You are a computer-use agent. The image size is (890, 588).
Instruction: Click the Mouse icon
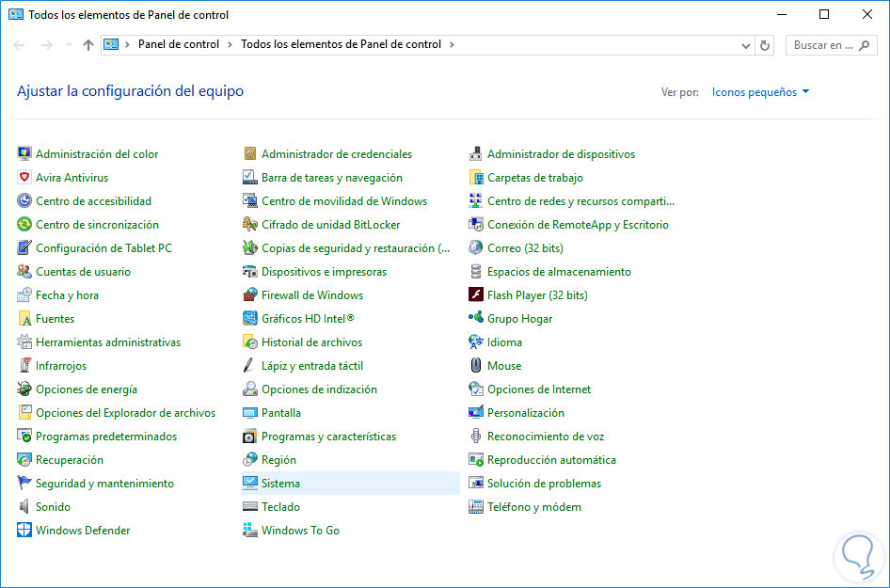click(x=477, y=366)
